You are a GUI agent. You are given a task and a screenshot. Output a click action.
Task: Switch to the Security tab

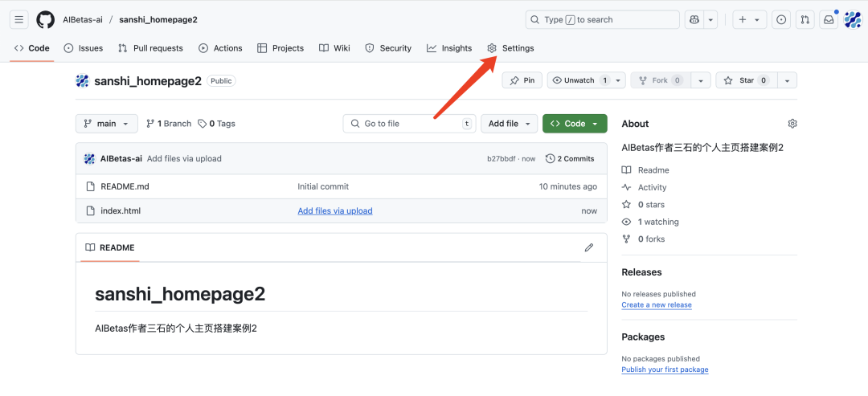click(388, 48)
